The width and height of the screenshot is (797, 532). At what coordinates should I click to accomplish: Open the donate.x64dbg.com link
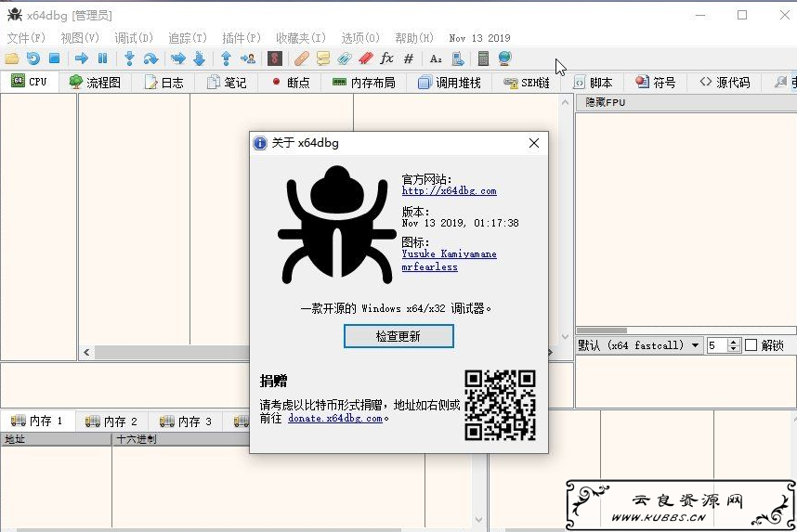335,418
